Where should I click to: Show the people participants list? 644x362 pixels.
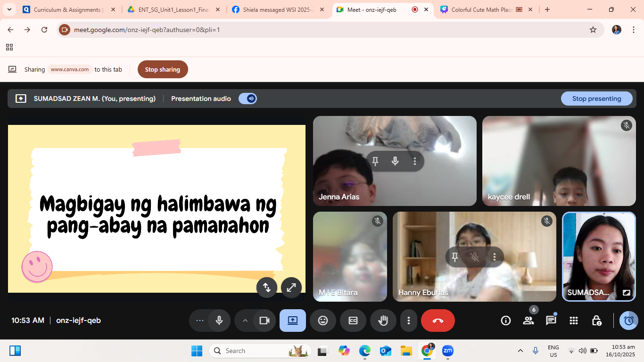[x=528, y=321]
